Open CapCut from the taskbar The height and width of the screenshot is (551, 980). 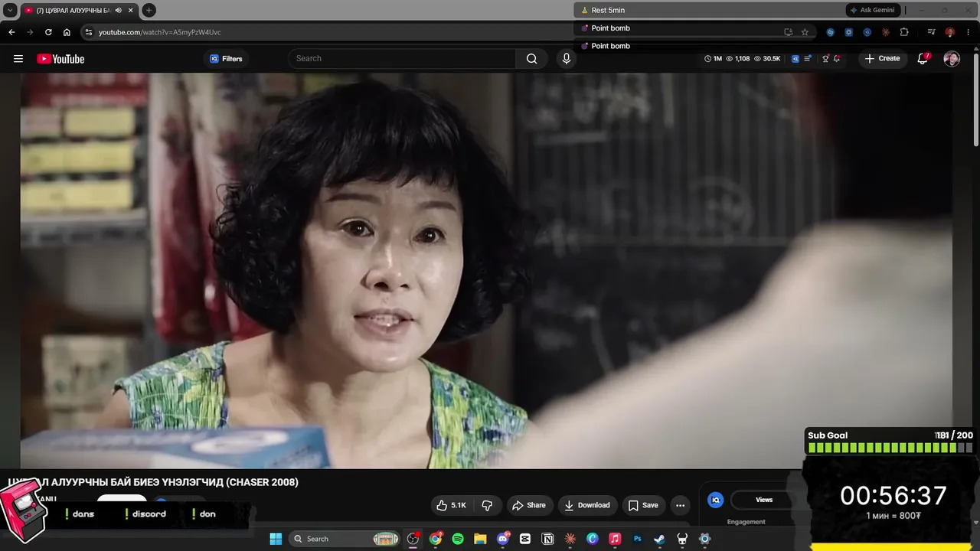[525, 539]
